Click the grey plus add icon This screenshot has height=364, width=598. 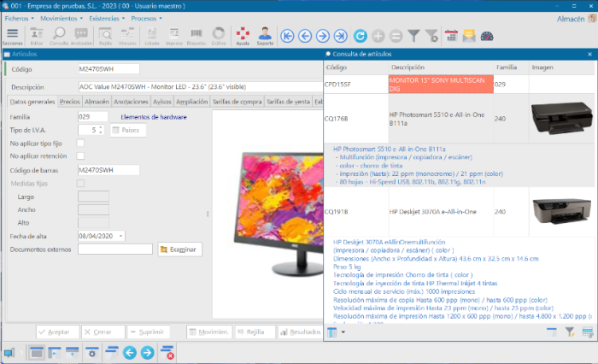point(378,36)
